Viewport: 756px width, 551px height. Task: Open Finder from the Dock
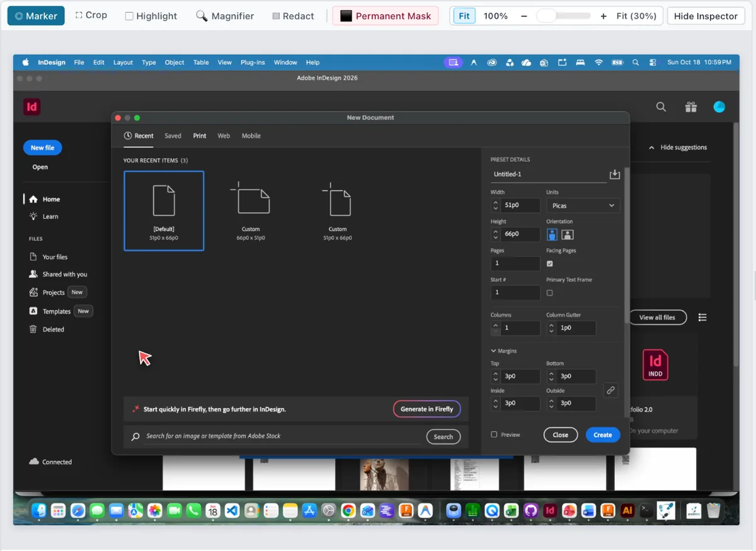pyautogui.click(x=39, y=510)
